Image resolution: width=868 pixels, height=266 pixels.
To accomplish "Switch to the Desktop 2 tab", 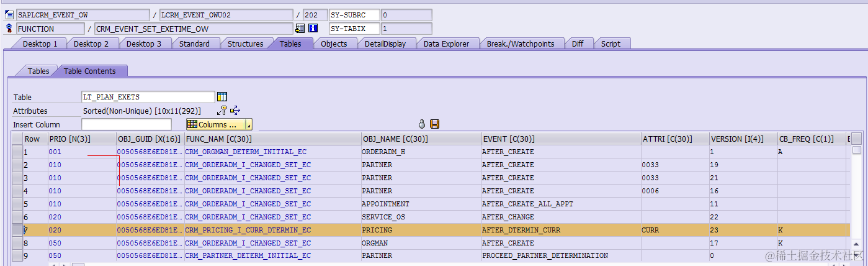I will coord(91,44).
